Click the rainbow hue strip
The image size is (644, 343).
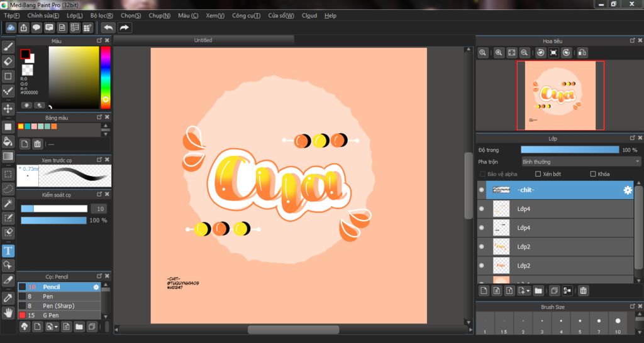[106, 77]
